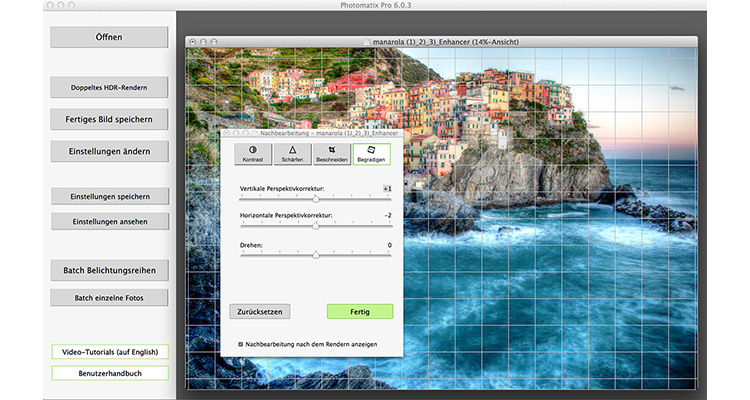This screenshot has height=400, width=750.
Task: Select the Beschneiden crop tool
Action: 332,154
